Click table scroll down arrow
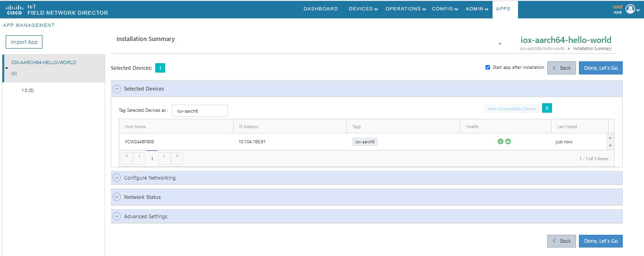The height and width of the screenshot is (256, 644). click(611, 146)
